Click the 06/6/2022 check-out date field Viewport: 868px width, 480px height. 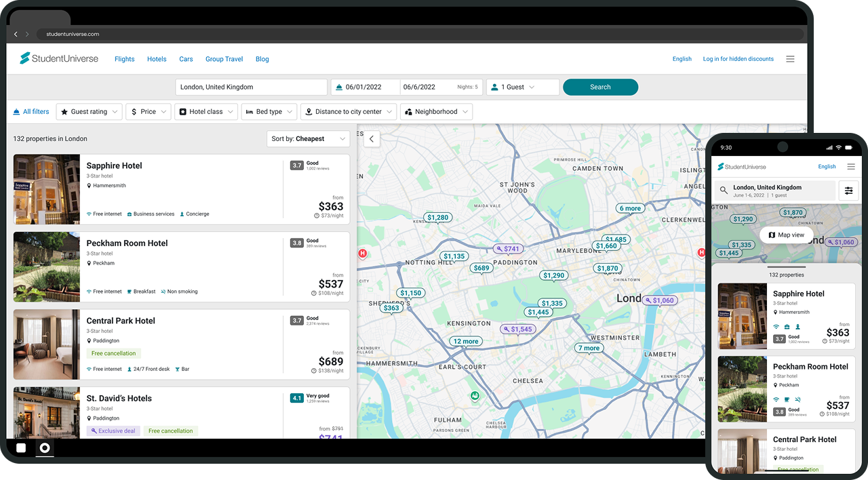pos(441,87)
